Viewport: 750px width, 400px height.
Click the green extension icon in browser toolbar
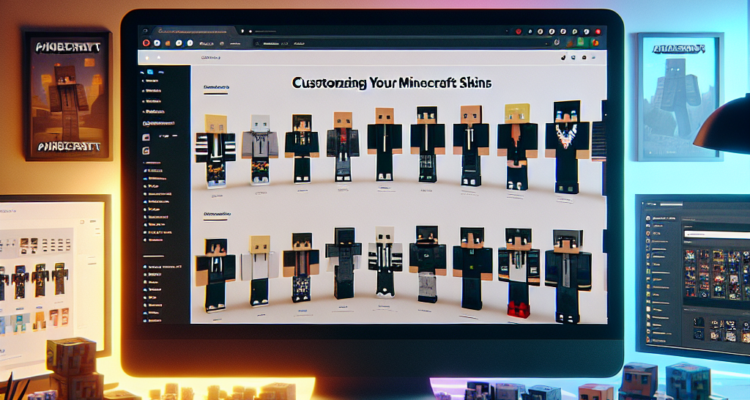[580, 43]
